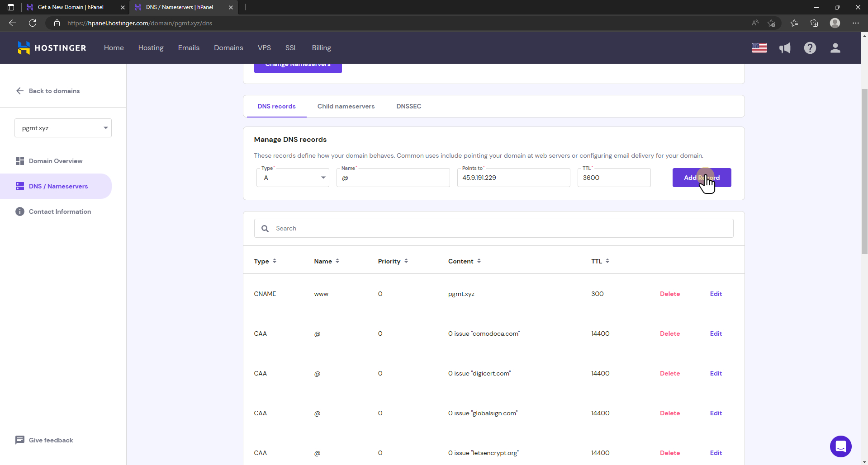
Task: Sort records by TTL column
Action: tap(600, 261)
